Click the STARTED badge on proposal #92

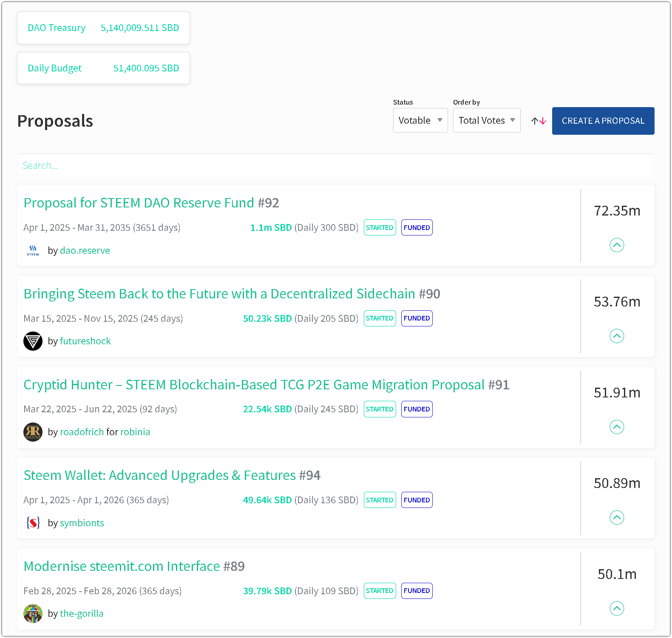click(x=380, y=227)
